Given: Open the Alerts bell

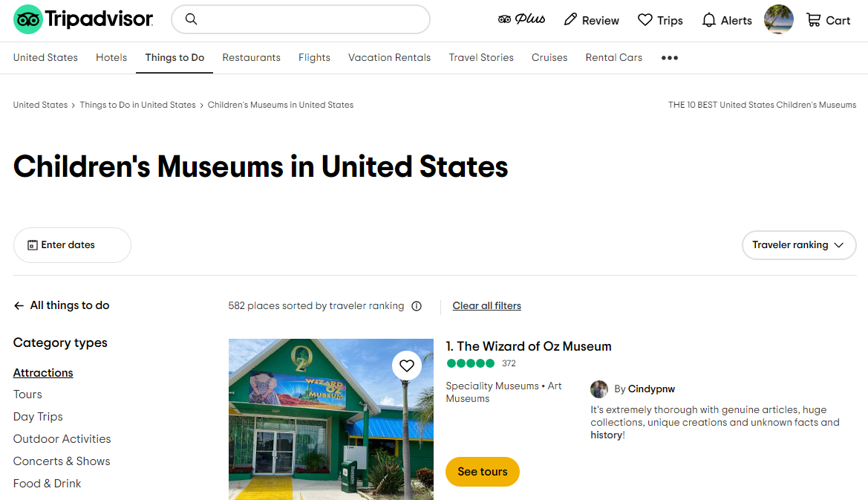Looking at the screenshot, I should pyautogui.click(x=727, y=20).
